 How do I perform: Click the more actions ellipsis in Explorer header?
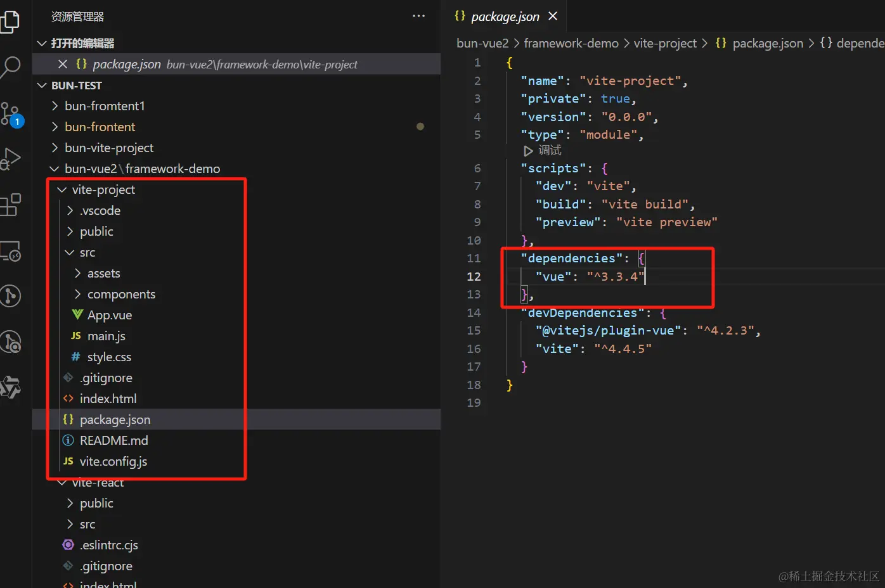[x=418, y=16]
